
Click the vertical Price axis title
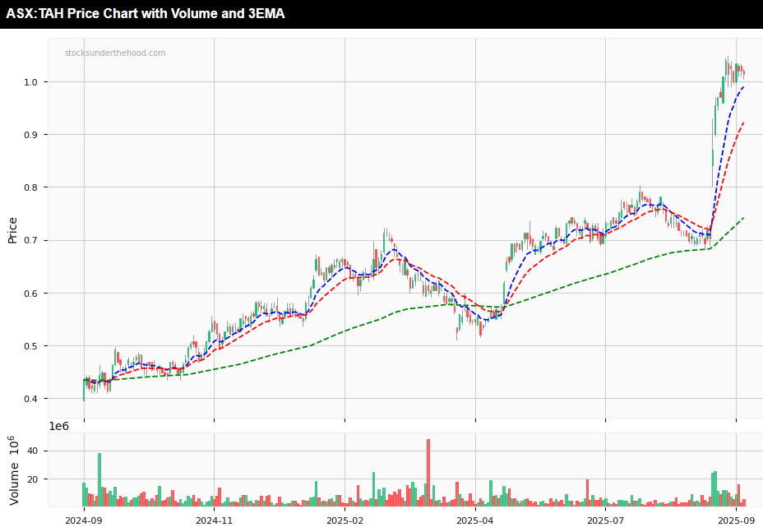point(12,230)
